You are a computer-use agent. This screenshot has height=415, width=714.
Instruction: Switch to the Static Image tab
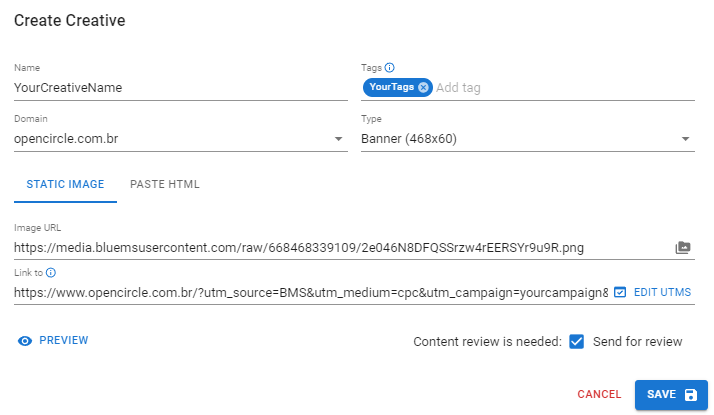point(65,185)
